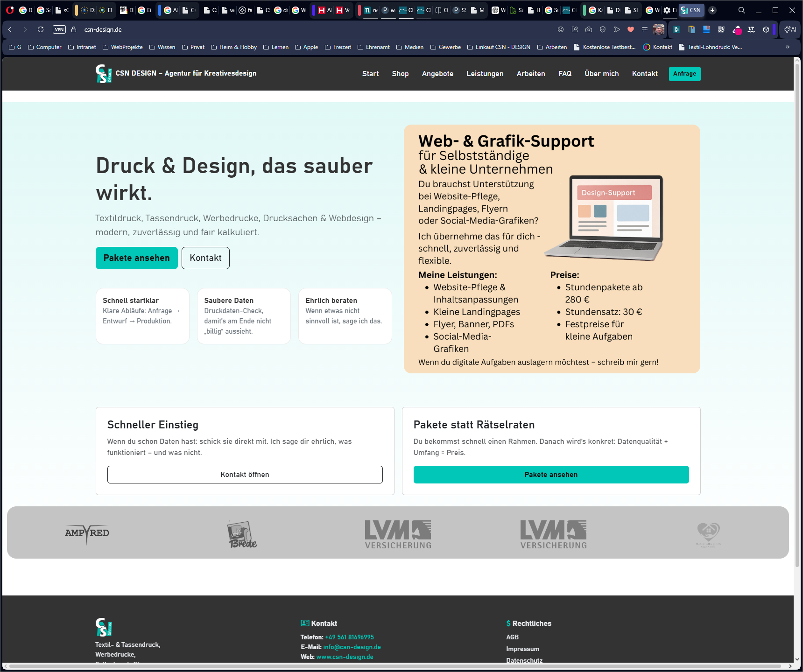Click the address bar URL csn-design.de
803x672 pixels.
103,29
